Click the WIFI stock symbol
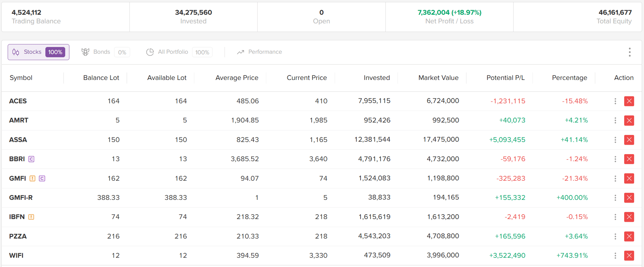The image size is (644, 267). pyautogui.click(x=16, y=256)
